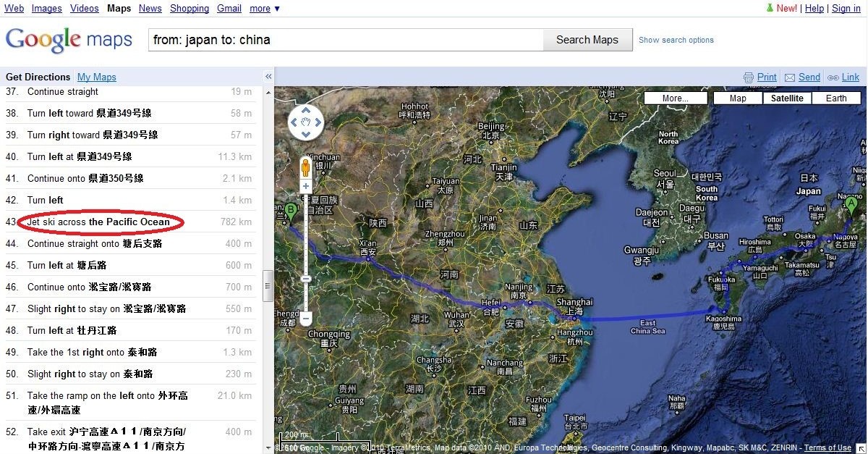The image size is (868, 454).
Task: Select step 50 'Slight right to stay on 泰和路'
Action: pyautogui.click(x=129, y=374)
